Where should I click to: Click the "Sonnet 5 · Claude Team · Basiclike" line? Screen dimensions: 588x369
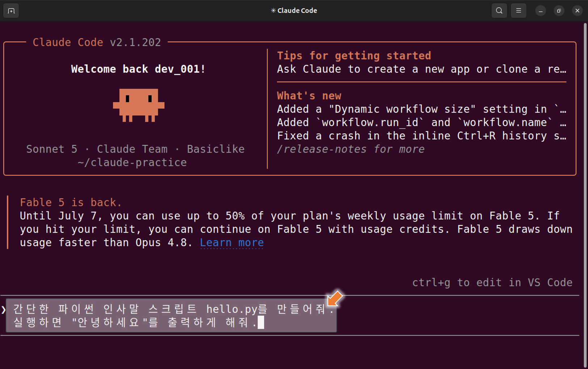click(135, 149)
